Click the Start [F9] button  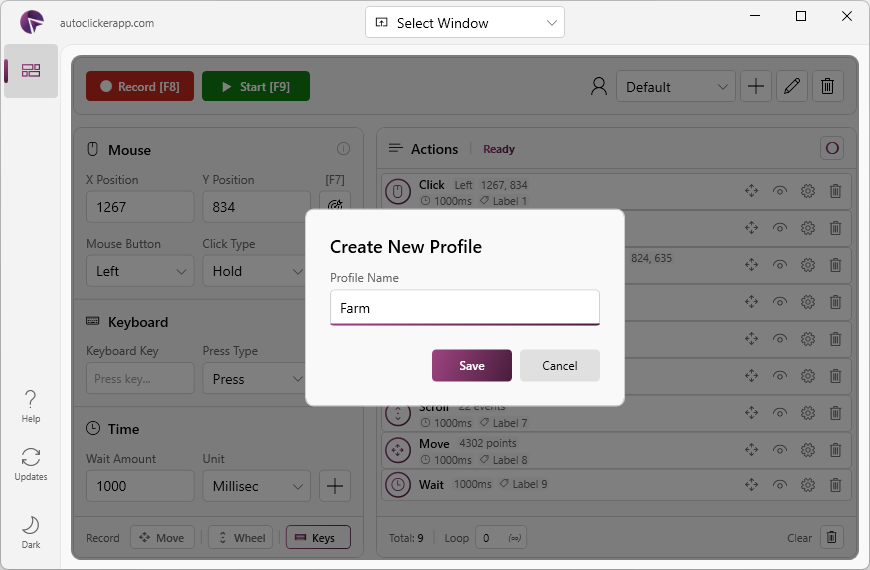tap(256, 86)
